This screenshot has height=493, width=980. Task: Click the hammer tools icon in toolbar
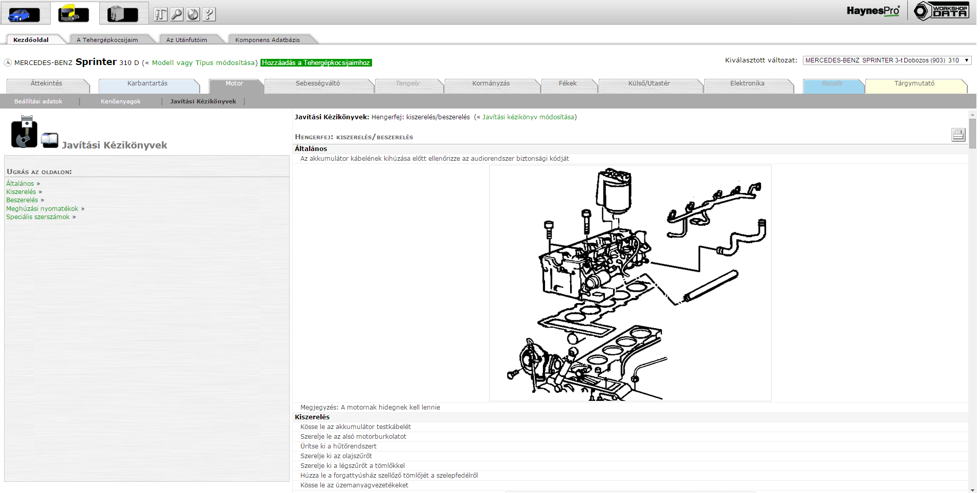point(161,14)
